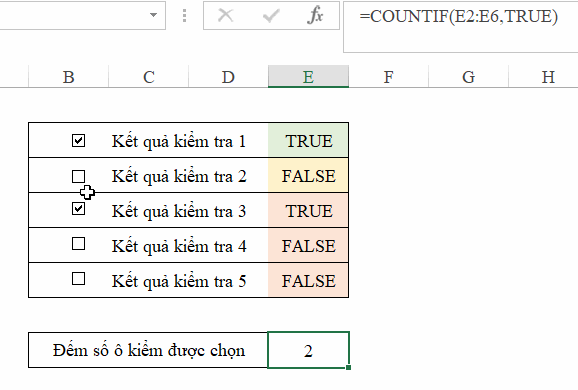Click the fill handle of the selected cell

pos(349,368)
